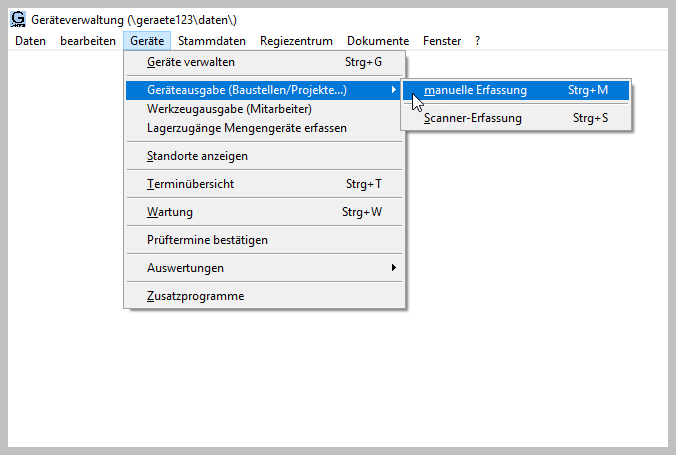Click Standorte anzeigen

click(x=197, y=156)
